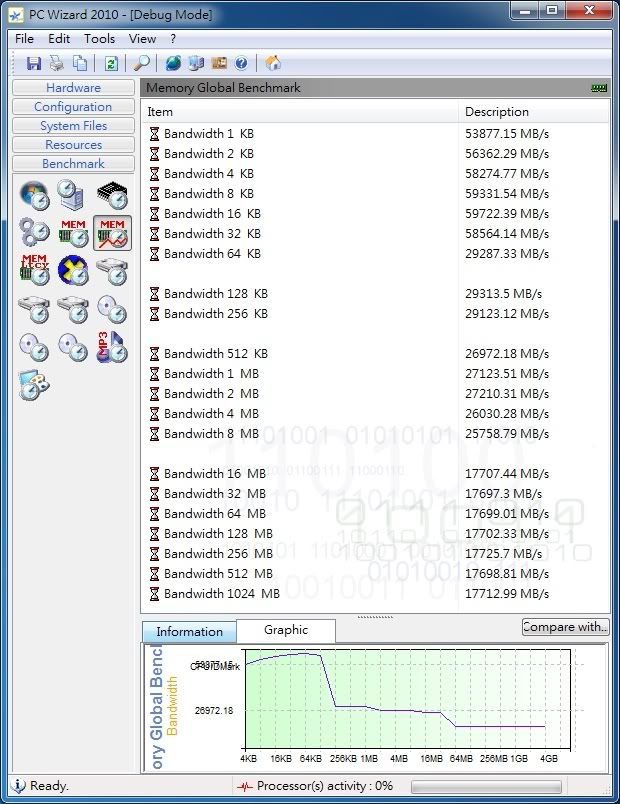
Task: Switch to the Information tab
Action: click(x=189, y=632)
